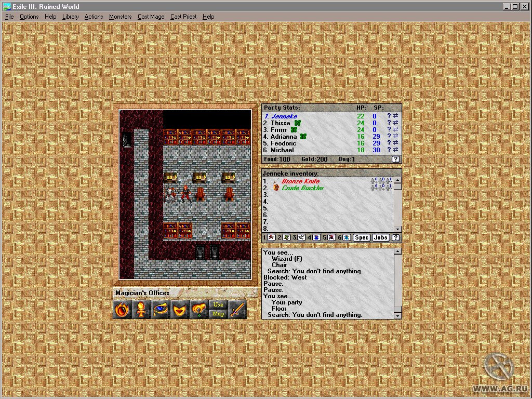
Task: Open the Options menu
Action: point(29,17)
